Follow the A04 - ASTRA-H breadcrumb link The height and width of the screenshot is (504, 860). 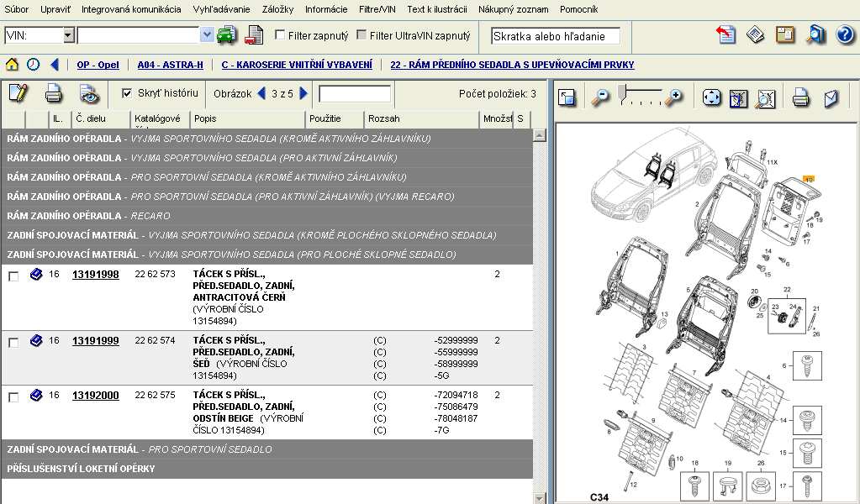point(170,65)
